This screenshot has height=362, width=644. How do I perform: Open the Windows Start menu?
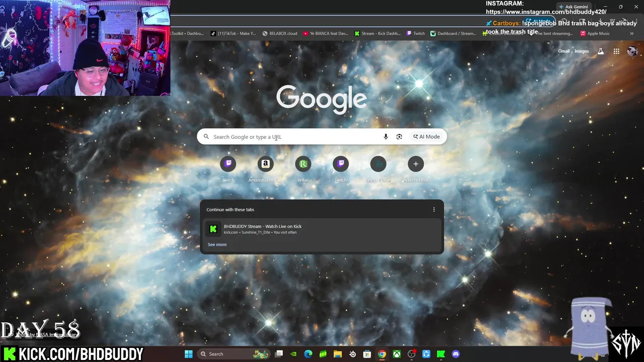[189, 354]
